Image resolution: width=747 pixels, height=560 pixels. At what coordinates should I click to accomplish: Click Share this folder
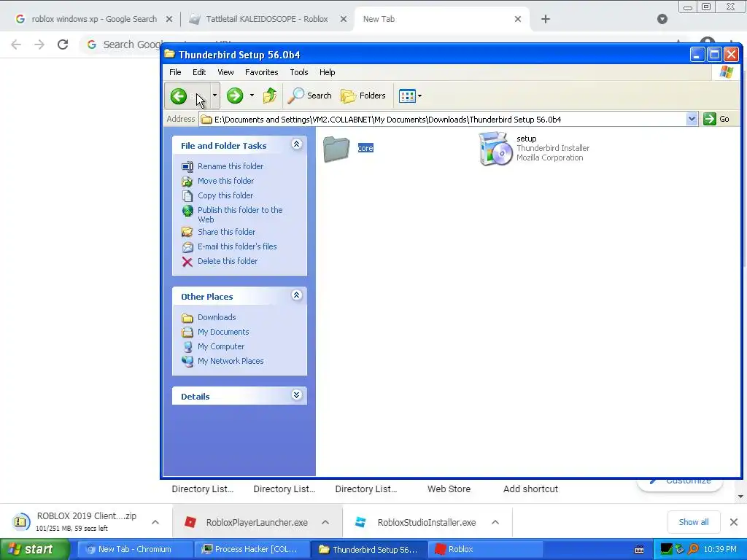(226, 232)
